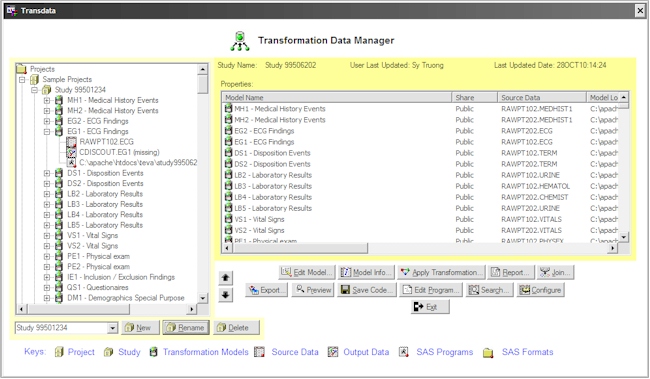Click the Join button
The height and width of the screenshot is (379, 650).
pos(555,272)
